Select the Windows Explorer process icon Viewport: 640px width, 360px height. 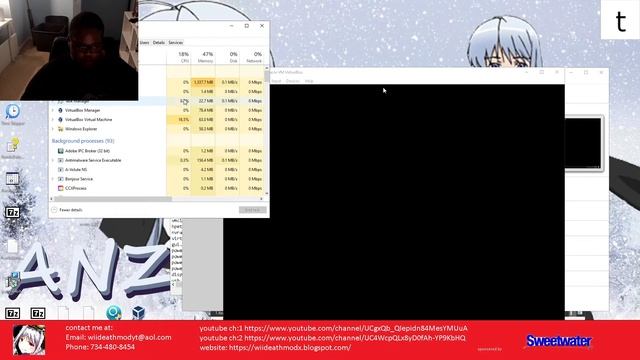click(x=60, y=129)
